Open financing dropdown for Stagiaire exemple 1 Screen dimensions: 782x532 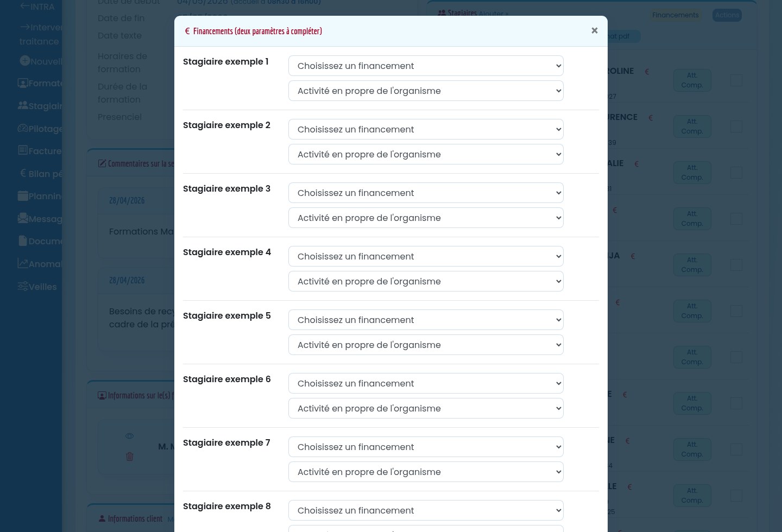[426, 66]
